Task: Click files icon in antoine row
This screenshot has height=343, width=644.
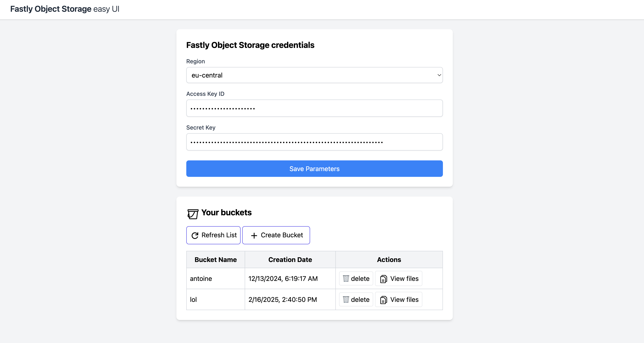Action: tap(383, 279)
